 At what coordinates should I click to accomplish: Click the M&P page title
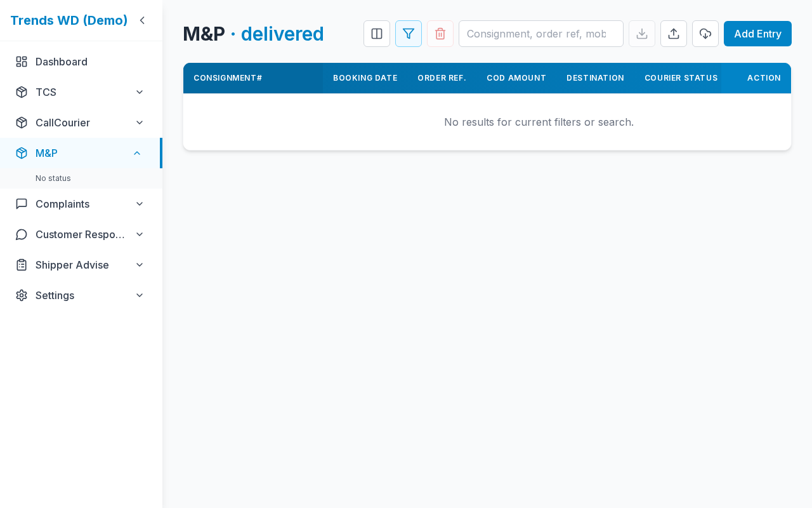(x=204, y=34)
